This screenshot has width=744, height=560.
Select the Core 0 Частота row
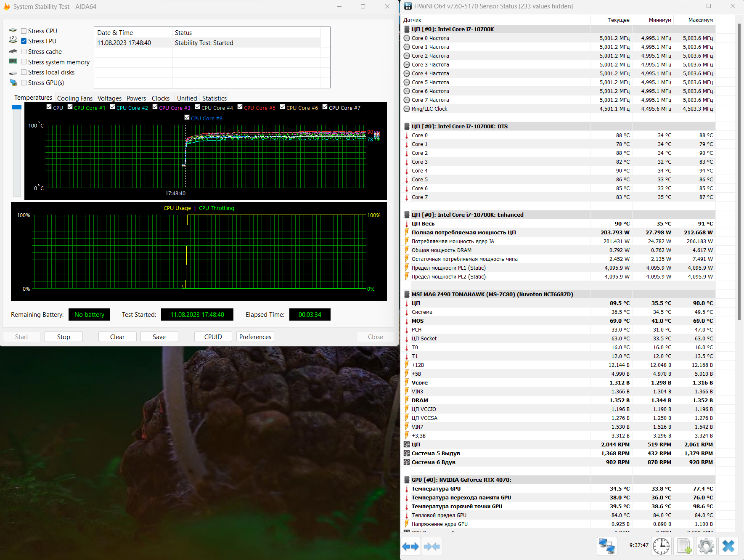coord(558,38)
